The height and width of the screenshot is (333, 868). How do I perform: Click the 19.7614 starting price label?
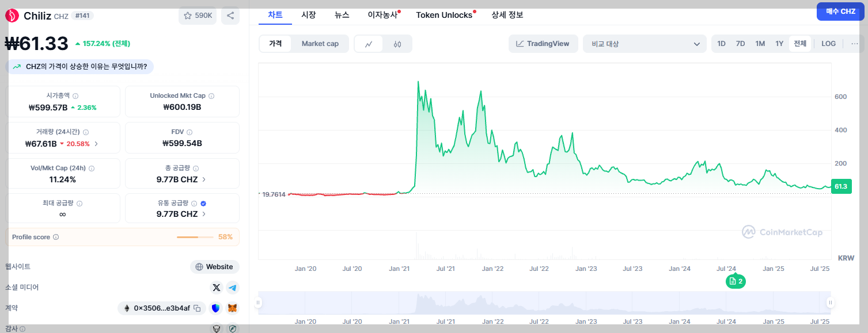pos(274,194)
